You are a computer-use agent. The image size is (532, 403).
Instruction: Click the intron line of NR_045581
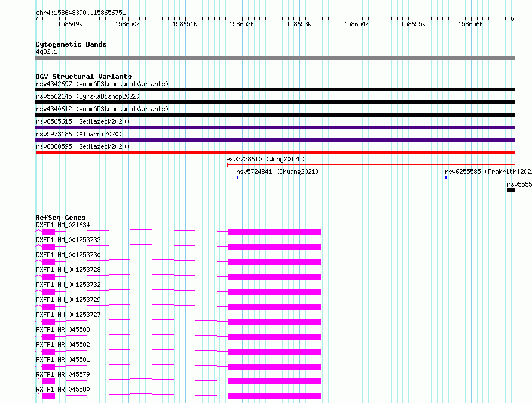[x=142, y=364]
